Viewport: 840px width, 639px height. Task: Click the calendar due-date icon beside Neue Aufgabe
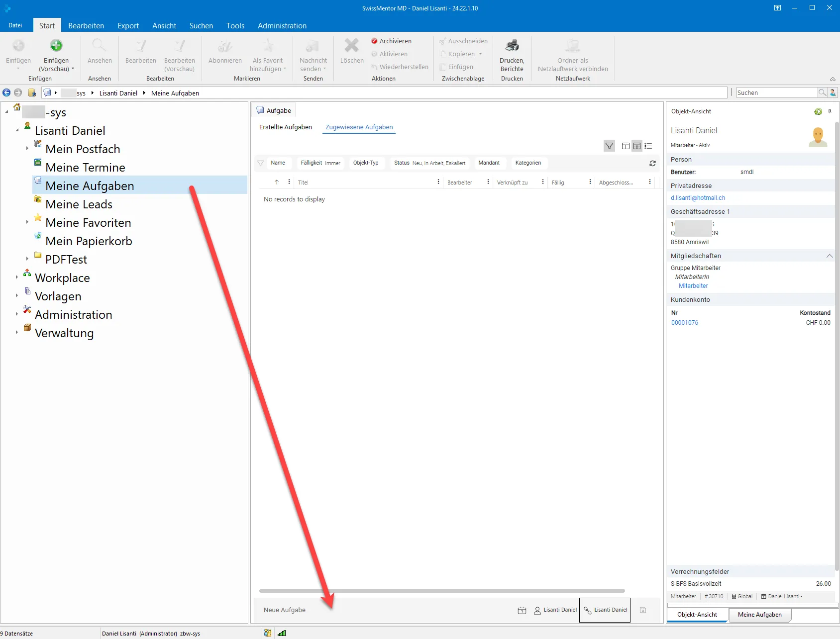(x=522, y=610)
